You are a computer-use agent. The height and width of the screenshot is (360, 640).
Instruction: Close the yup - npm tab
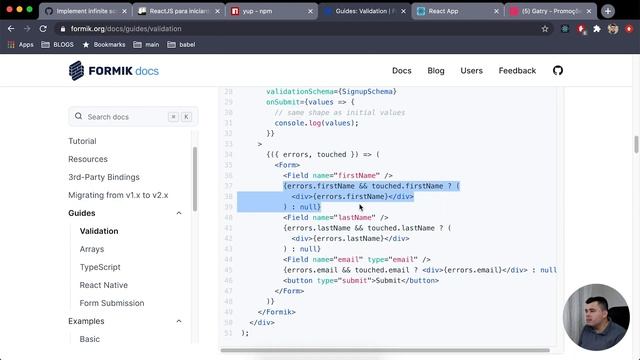310,11
